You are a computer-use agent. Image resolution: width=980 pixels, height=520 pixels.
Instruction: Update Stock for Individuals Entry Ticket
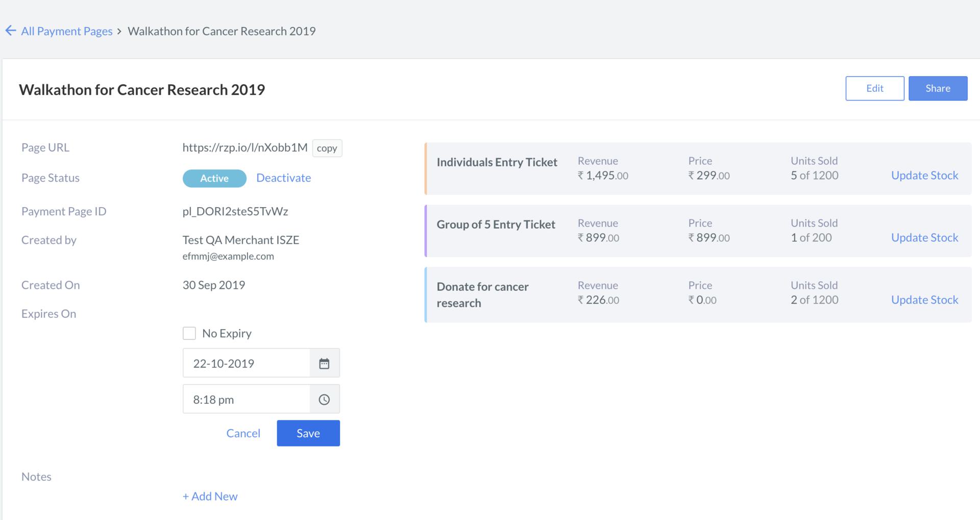[x=924, y=175]
